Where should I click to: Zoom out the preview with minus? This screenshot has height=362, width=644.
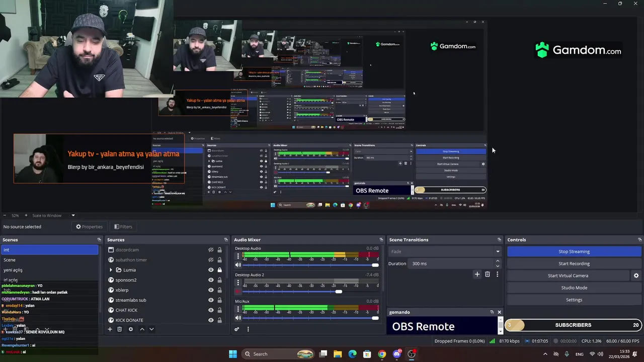pyautogui.click(x=5, y=216)
